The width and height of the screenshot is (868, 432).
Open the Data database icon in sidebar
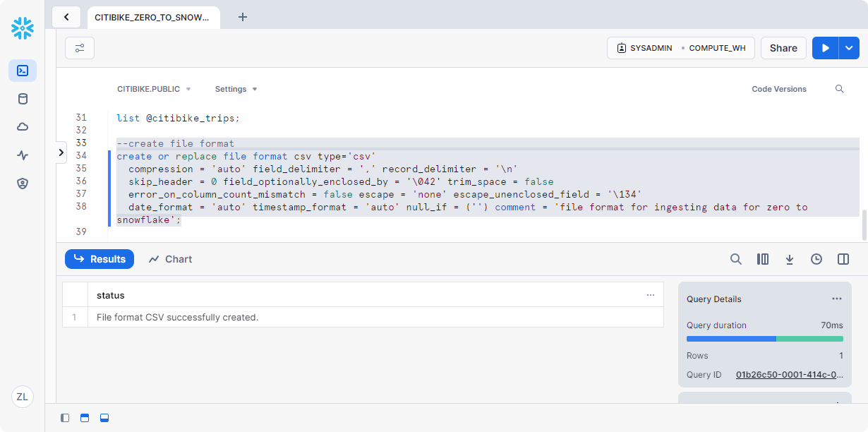coord(23,99)
